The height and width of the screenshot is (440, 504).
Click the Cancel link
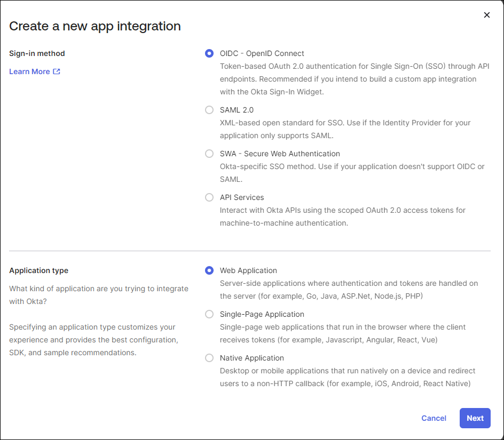(x=434, y=418)
